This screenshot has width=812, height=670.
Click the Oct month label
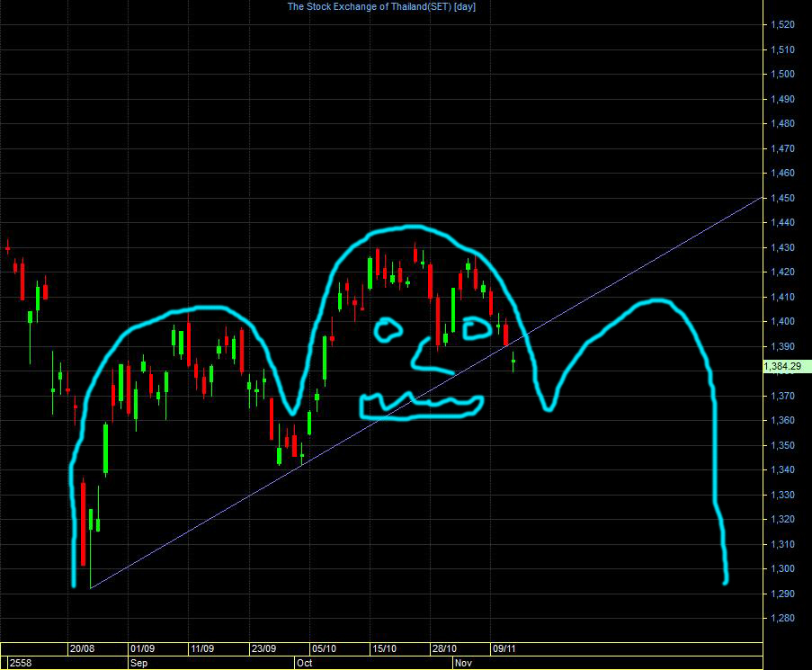[305, 664]
